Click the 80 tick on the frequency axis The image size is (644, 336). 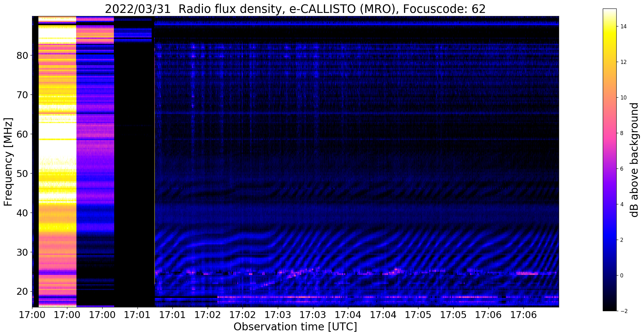[x=23, y=55]
